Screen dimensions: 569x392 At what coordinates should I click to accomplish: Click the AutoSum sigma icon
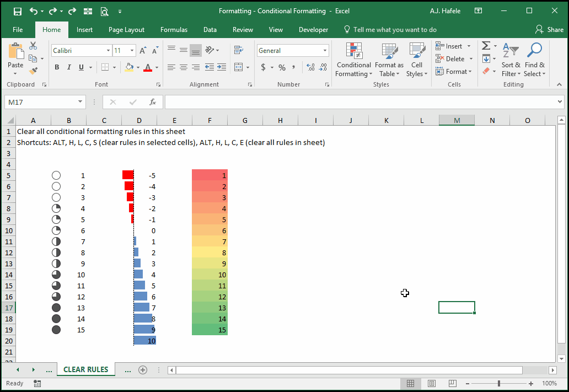486,46
